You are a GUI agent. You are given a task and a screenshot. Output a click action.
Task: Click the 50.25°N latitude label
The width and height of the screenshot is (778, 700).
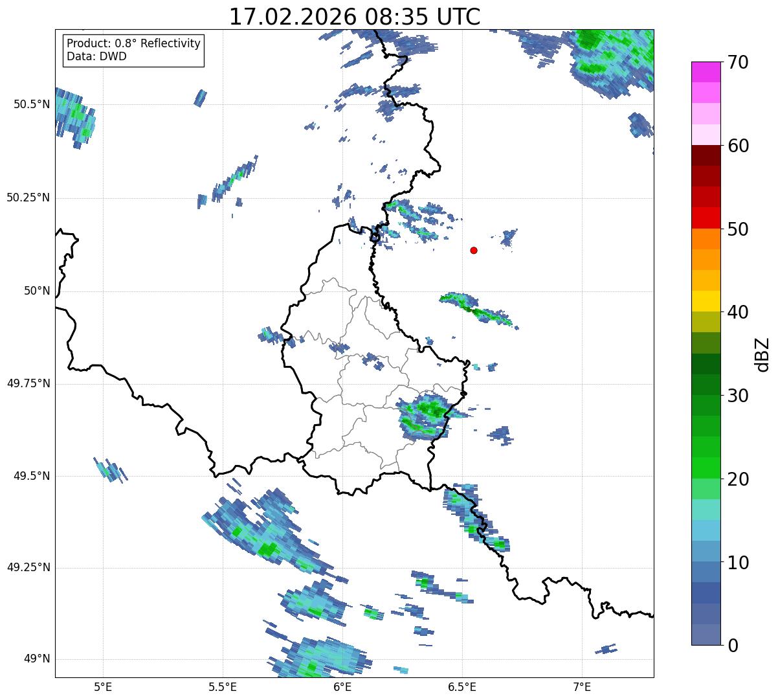click(x=28, y=198)
